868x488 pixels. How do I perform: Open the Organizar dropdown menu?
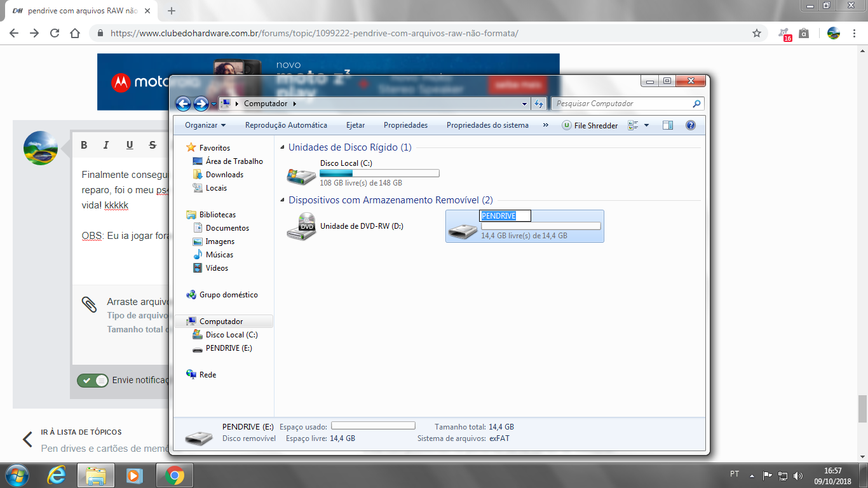point(205,125)
